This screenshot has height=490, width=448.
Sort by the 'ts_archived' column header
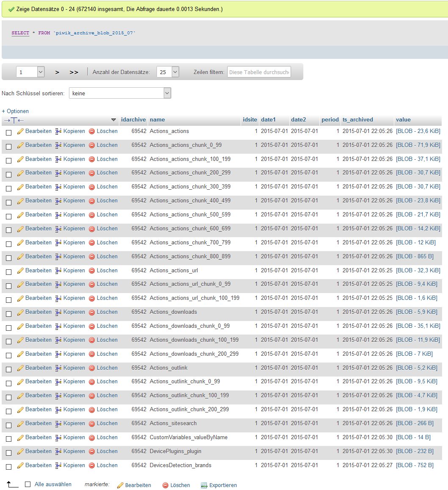point(357,120)
